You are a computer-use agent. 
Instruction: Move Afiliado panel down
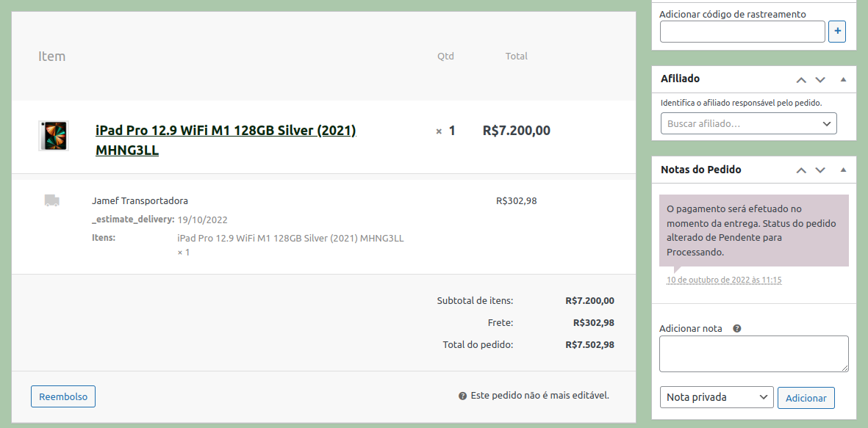(x=820, y=79)
